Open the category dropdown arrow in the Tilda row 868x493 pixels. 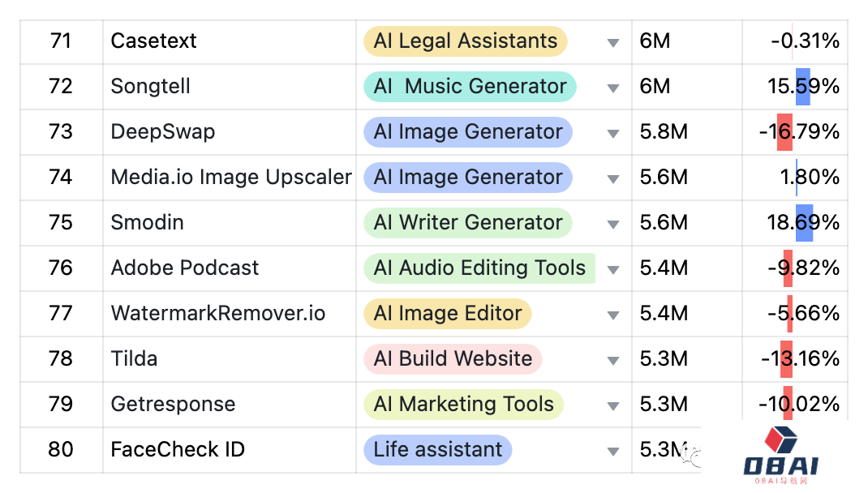[x=612, y=360]
